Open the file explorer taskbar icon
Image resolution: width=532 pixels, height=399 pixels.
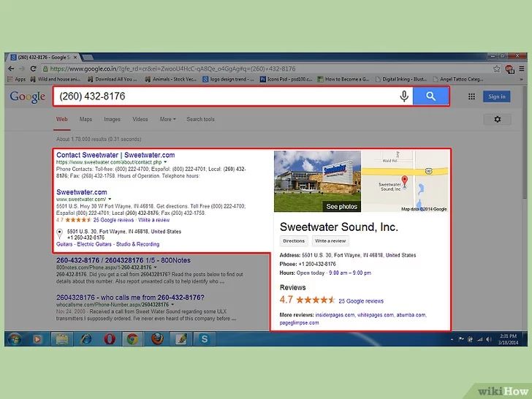click(62, 339)
